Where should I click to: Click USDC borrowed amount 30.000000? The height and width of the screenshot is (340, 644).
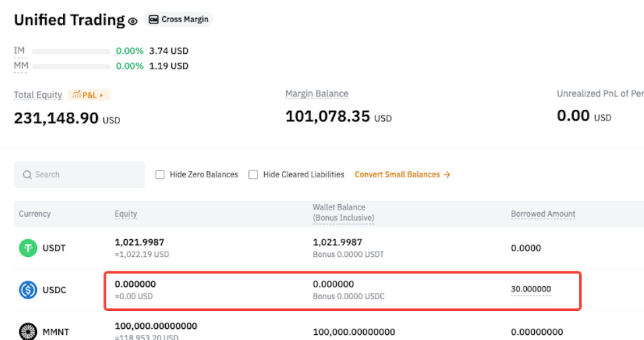531,289
